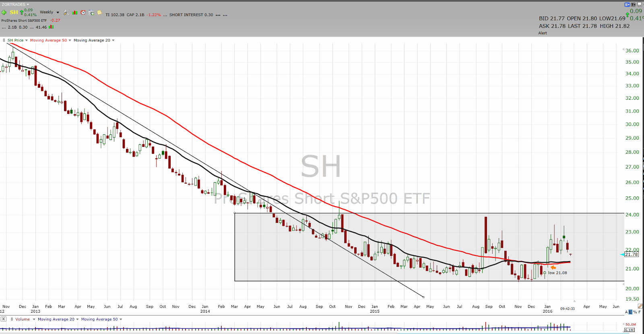This screenshot has width=644, height=334.
Task: Click the BID 21.77 quote
Action: coord(552,19)
